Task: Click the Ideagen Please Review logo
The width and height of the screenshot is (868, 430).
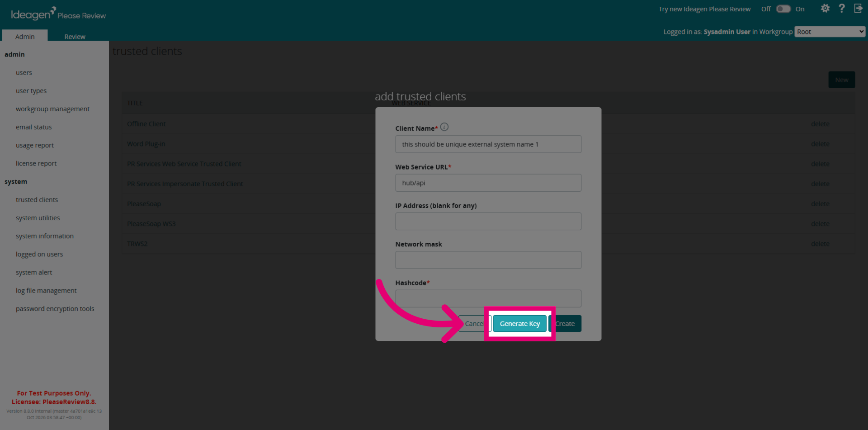Action: click(x=58, y=14)
